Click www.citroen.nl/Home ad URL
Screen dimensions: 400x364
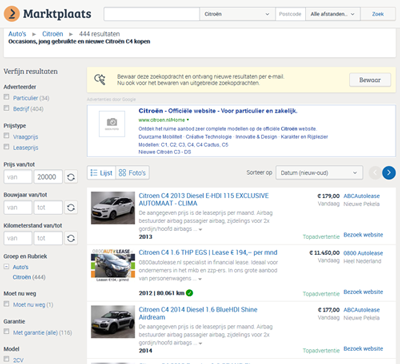[x=162, y=120]
